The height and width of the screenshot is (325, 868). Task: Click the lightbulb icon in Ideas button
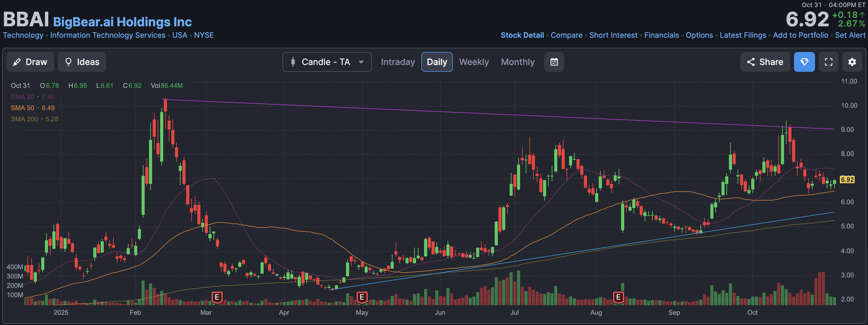[x=68, y=62]
